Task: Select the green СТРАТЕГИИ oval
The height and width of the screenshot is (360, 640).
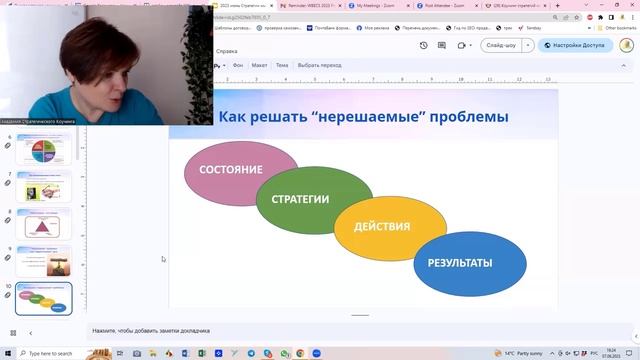Action: pyautogui.click(x=314, y=200)
